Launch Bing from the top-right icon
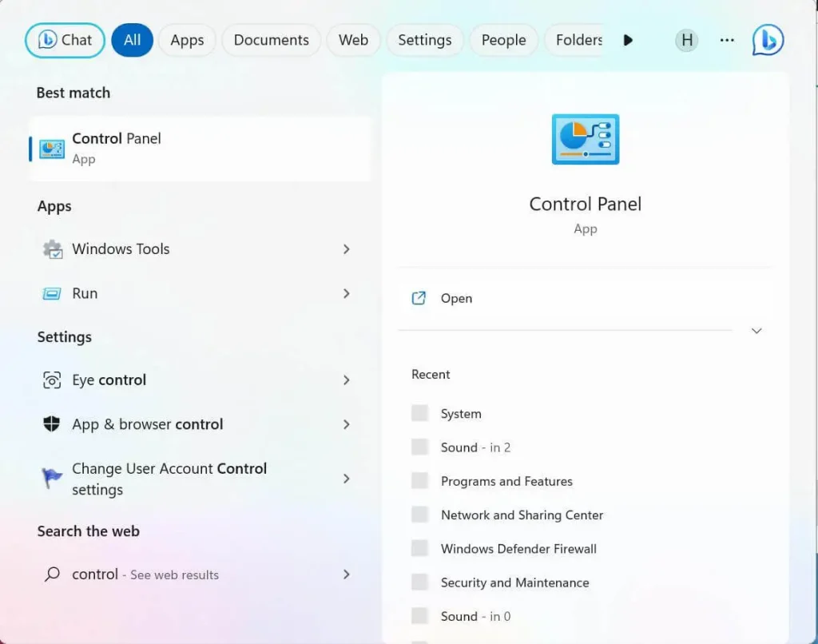 point(768,40)
